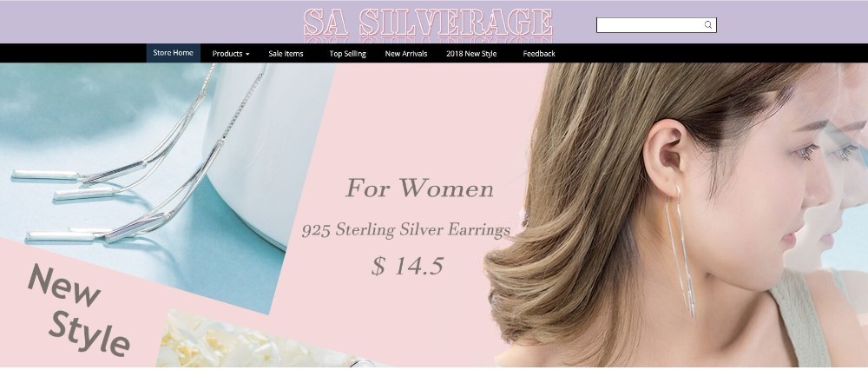Click the Products dropdown arrow
Screen dimensions: 868x370
[247, 54]
